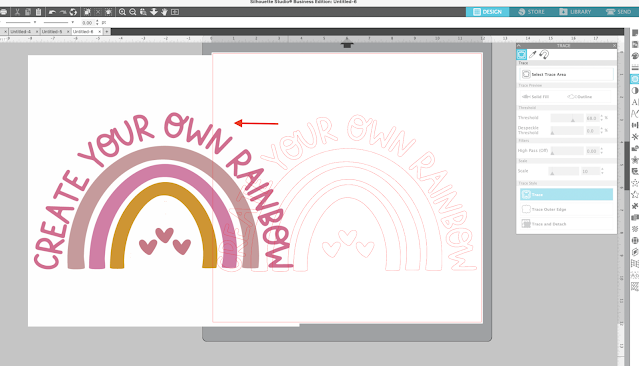The image size is (639, 366).
Task: Click Select Trace Area button
Action: click(566, 74)
